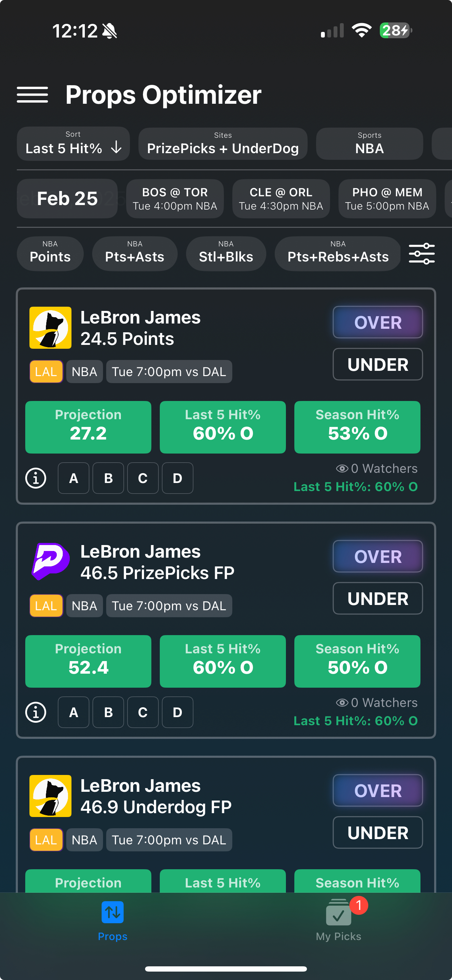Expand the Sites PrizePicks + UnderDog selector

pyautogui.click(x=223, y=144)
